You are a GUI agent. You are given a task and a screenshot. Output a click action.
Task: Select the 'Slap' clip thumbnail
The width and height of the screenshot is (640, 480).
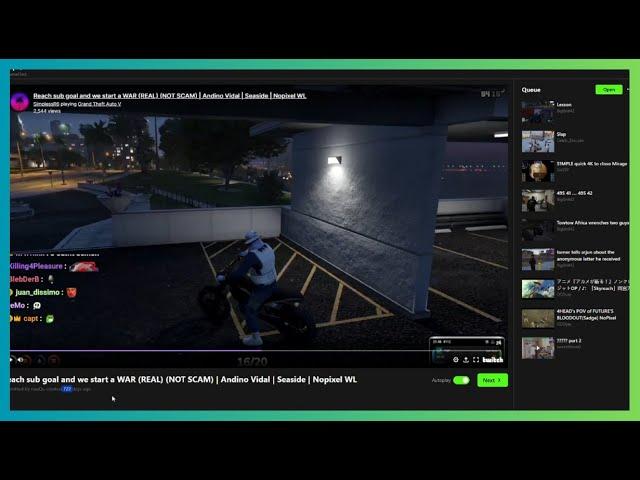[538, 141]
